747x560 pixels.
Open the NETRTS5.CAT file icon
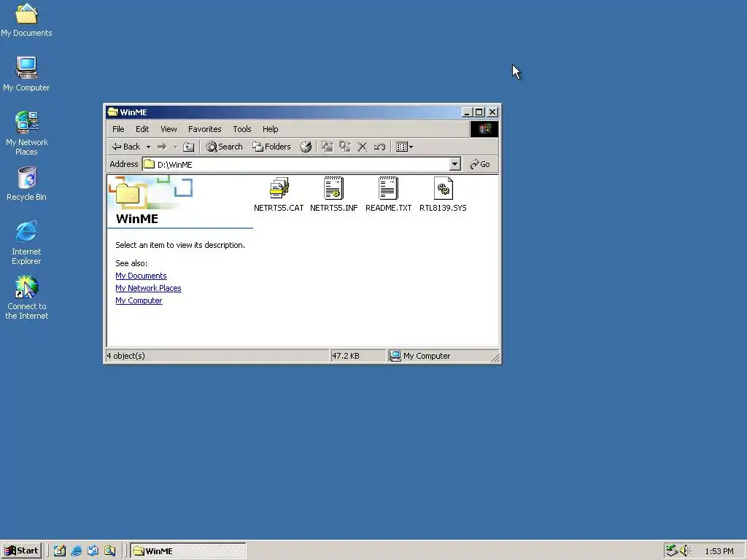pyautogui.click(x=279, y=188)
